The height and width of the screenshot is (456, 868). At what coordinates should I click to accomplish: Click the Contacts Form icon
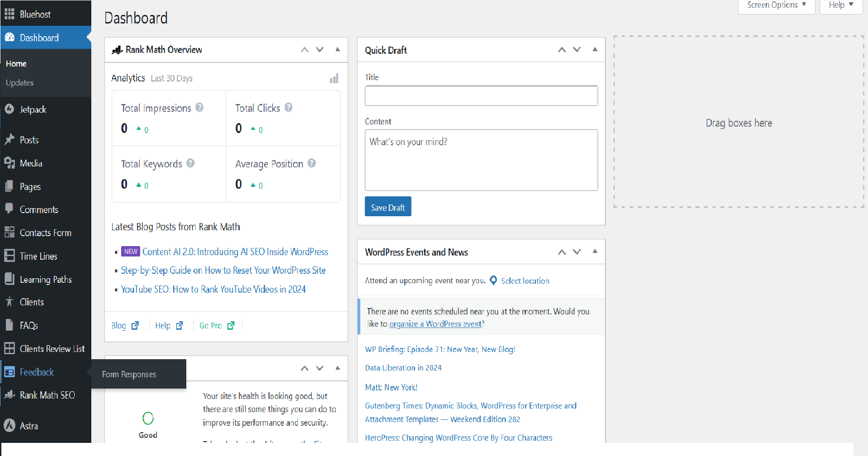coord(9,232)
